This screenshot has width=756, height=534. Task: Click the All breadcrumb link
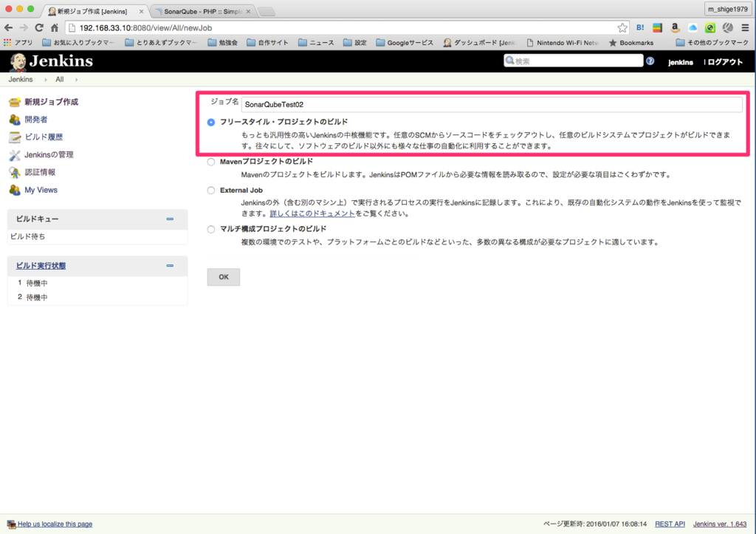(59, 79)
